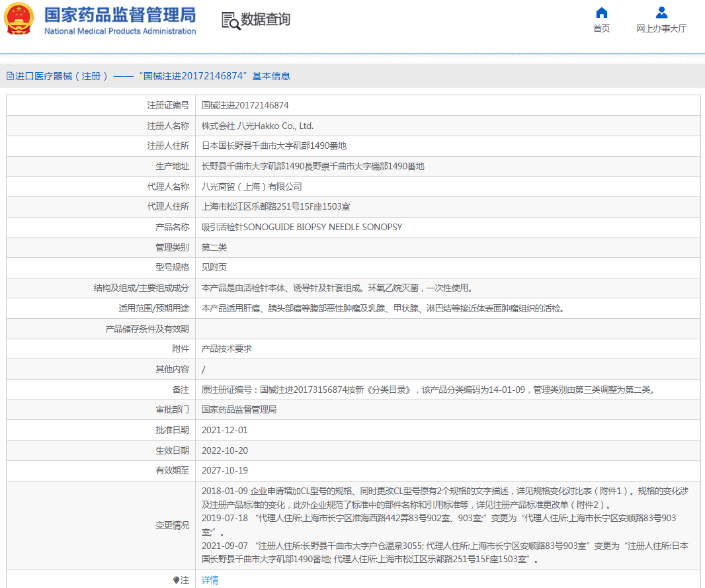Select expiry date 2027-10-19

pyautogui.click(x=224, y=471)
